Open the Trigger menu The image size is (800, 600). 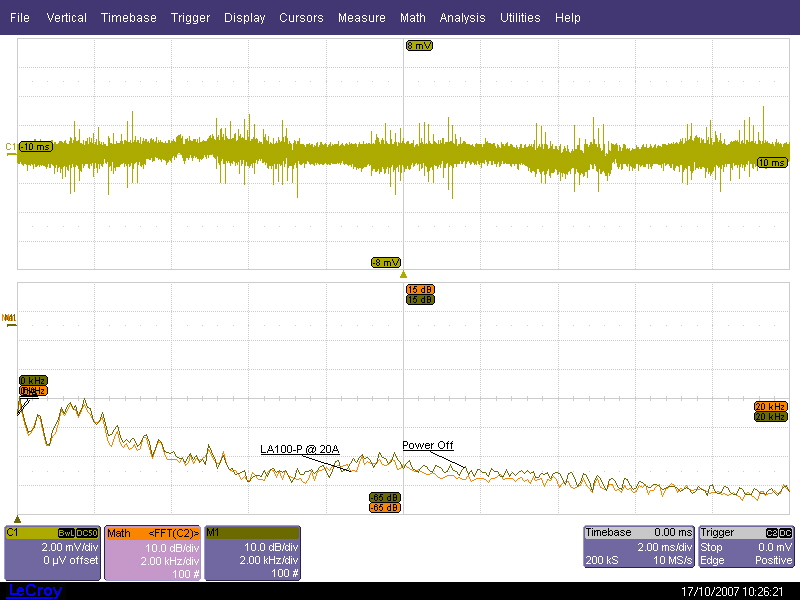(190, 18)
